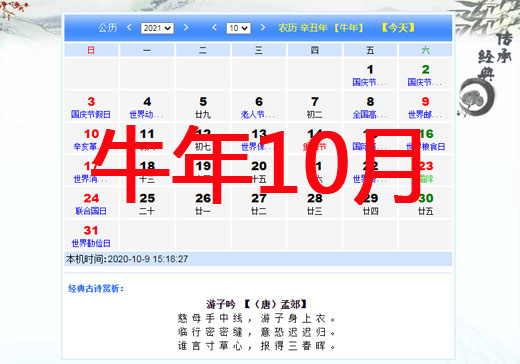Select October 4 世界动... date cell

coord(147,106)
